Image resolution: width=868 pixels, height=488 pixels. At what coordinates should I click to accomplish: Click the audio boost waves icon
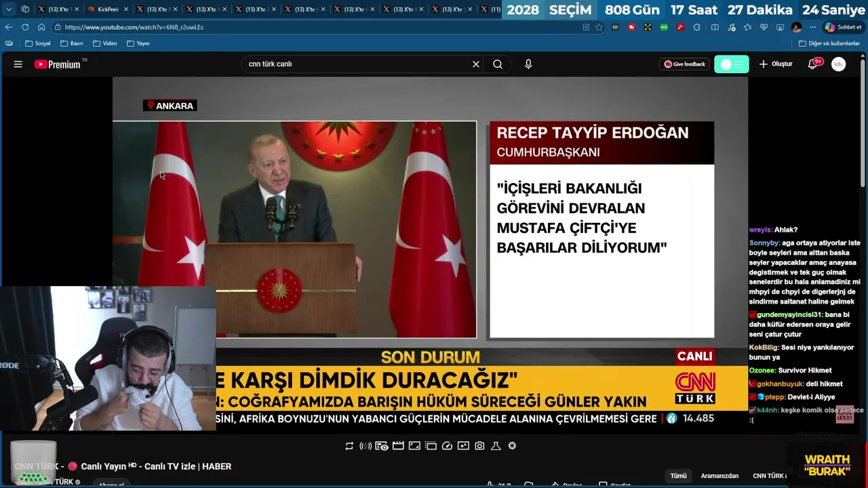click(x=366, y=446)
